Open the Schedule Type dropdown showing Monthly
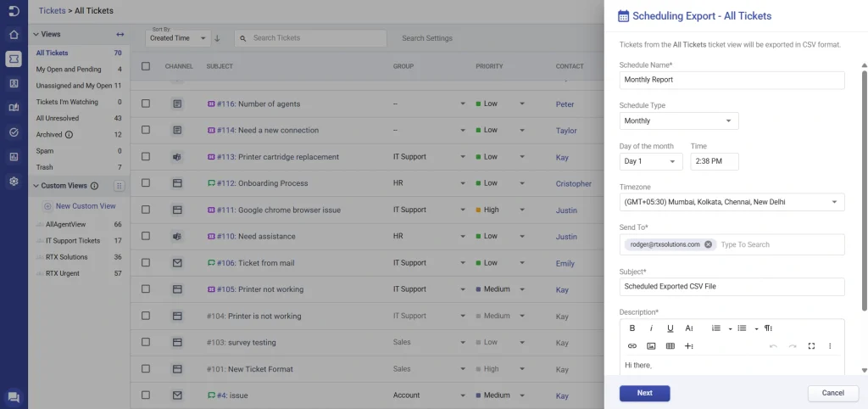This screenshot has height=409, width=868. point(679,121)
